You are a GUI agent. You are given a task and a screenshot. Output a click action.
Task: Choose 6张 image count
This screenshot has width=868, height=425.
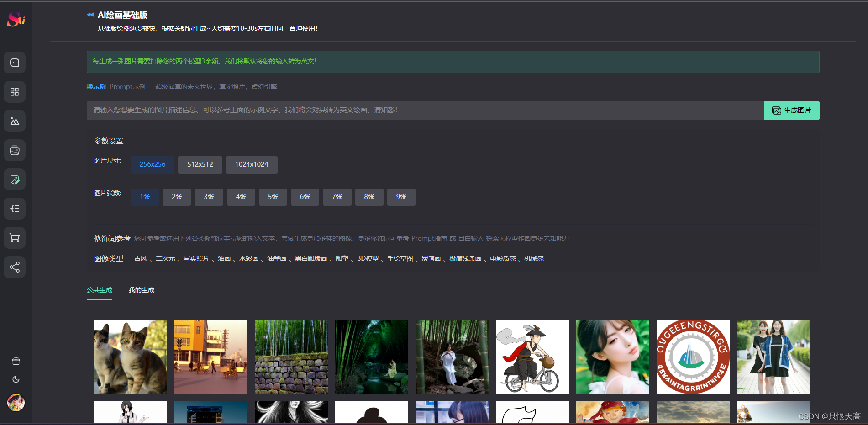pos(305,197)
